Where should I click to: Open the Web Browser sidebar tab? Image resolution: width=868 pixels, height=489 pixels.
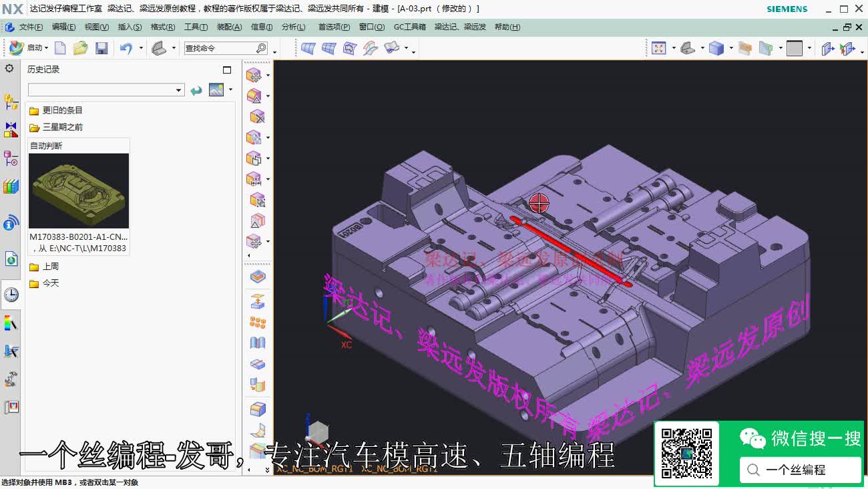click(11, 259)
